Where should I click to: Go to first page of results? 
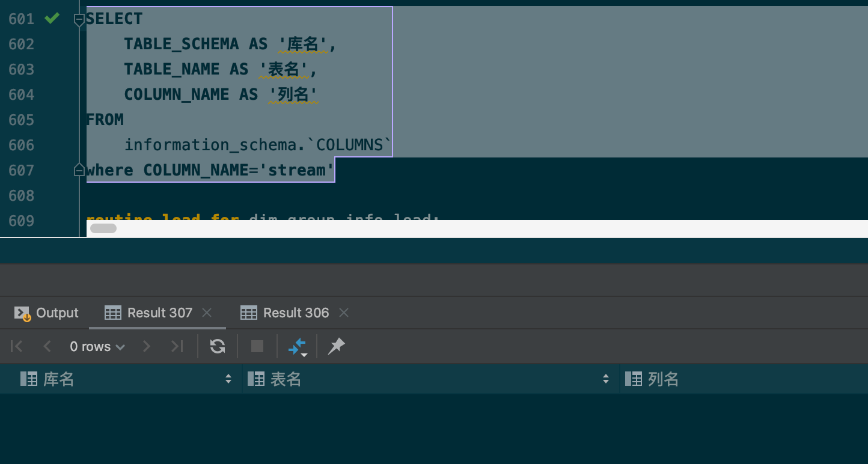pos(17,346)
